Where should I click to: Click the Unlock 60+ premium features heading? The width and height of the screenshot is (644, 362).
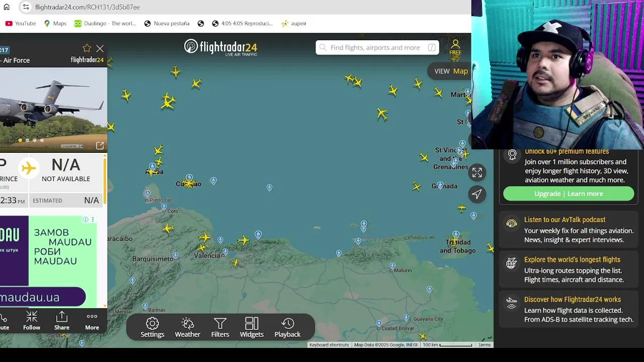coord(567,151)
